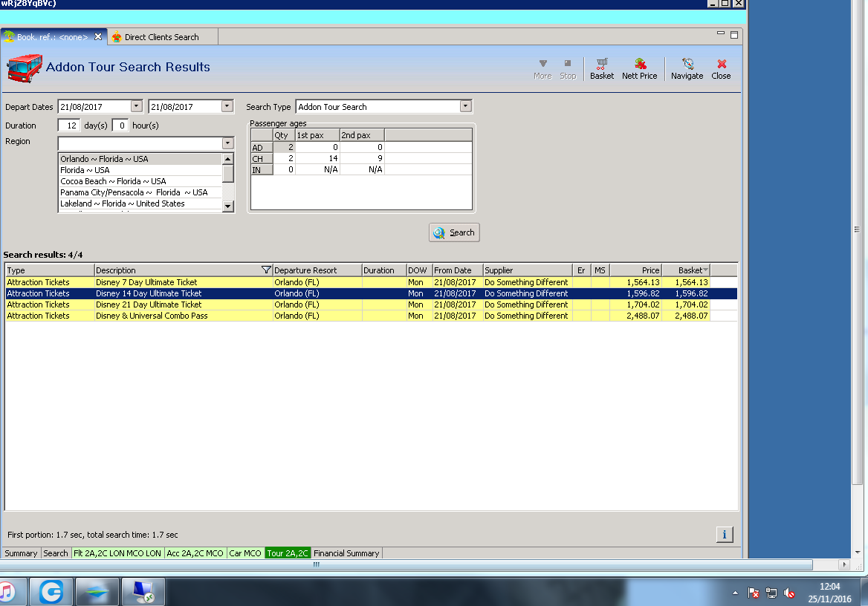Click the Duration hours input field
This screenshot has height=606, width=868.
coord(120,125)
